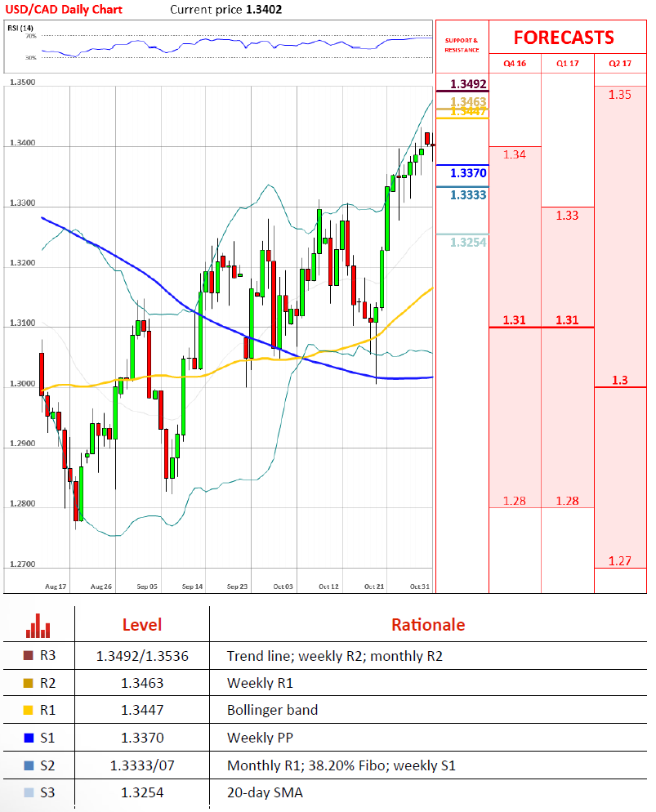Click the red bar chart icon in table header
Viewport: 656px width, 812px height.
click(x=38, y=626)
